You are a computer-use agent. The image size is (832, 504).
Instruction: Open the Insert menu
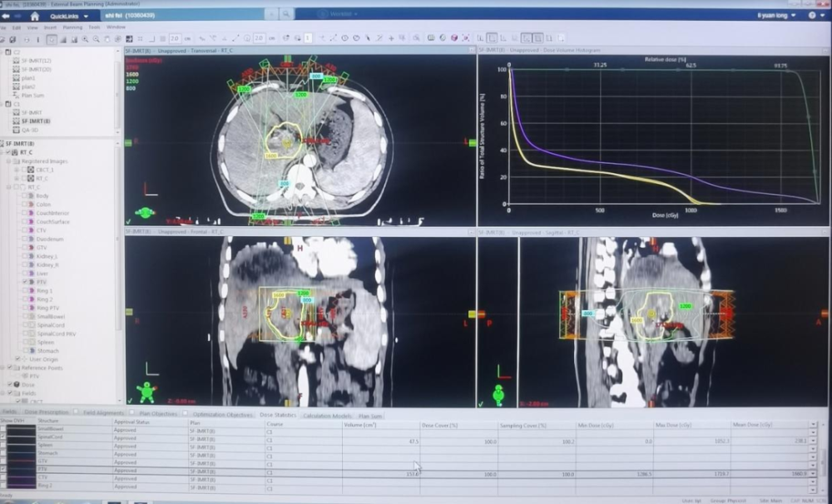(50, 27)
